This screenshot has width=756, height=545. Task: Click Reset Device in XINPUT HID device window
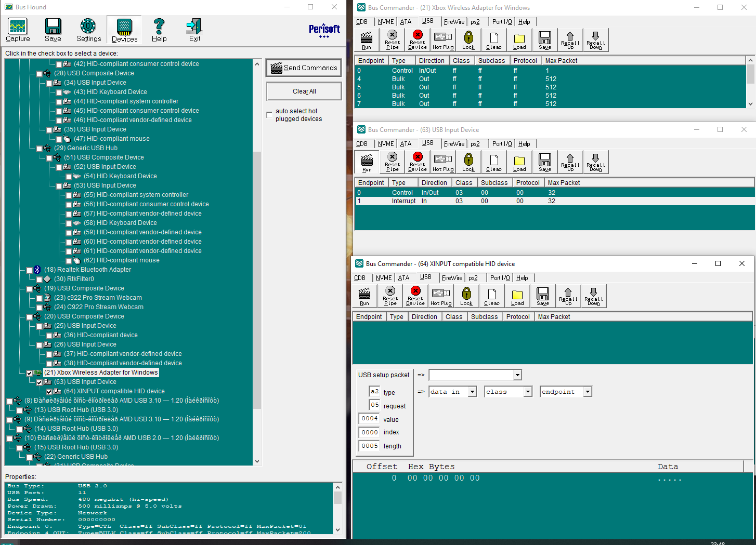pyautogui.click(x=415, y=296)
